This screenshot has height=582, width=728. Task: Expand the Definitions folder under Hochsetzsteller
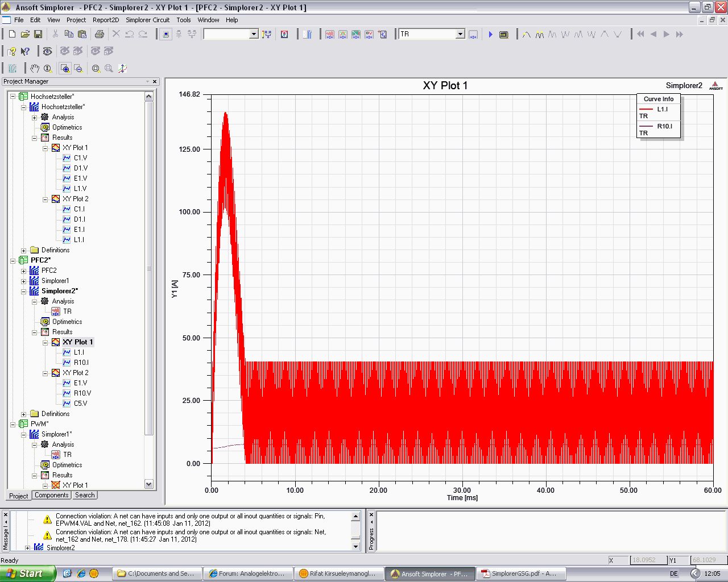(24, 250)
